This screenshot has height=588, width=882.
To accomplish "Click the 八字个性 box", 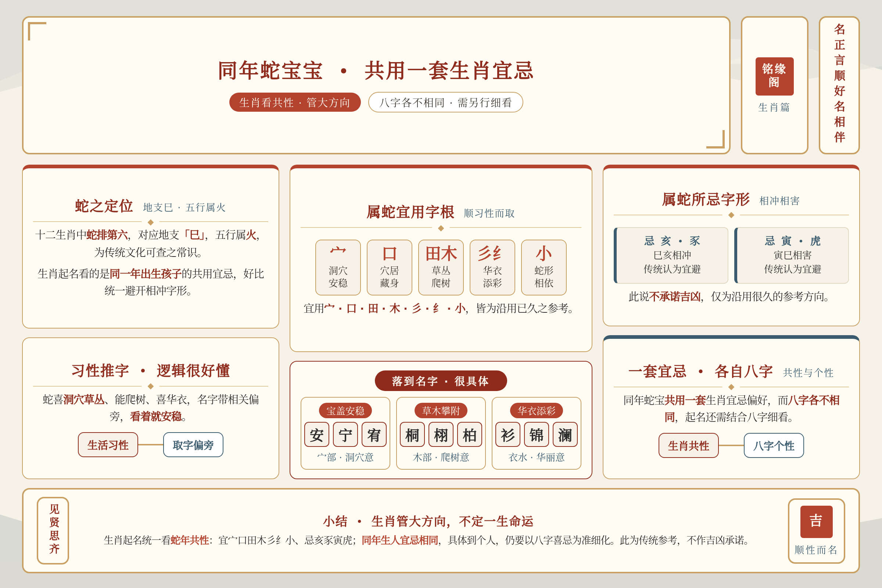I will click(774, 445).
